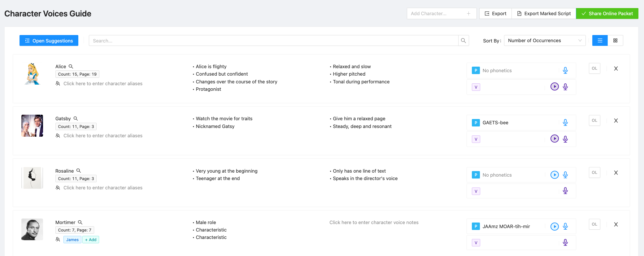Image resolution: width=644 pixels, height=256 pixels.
Task: Click the magnifier icon next to Alice
Action: pos(71,67)
